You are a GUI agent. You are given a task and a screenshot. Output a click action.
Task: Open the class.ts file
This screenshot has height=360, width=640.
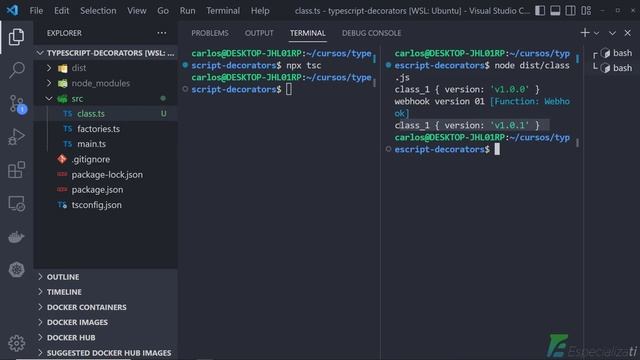[x=105, y=114]
